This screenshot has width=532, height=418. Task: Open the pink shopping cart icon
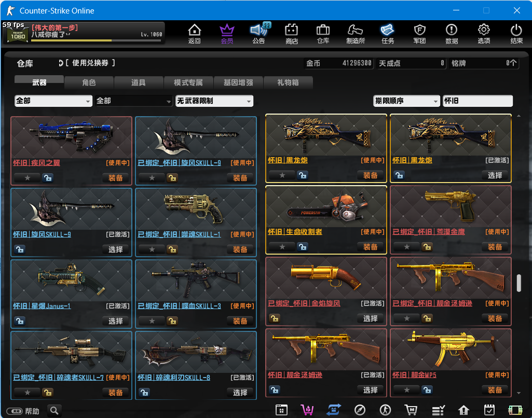[307, 410]
